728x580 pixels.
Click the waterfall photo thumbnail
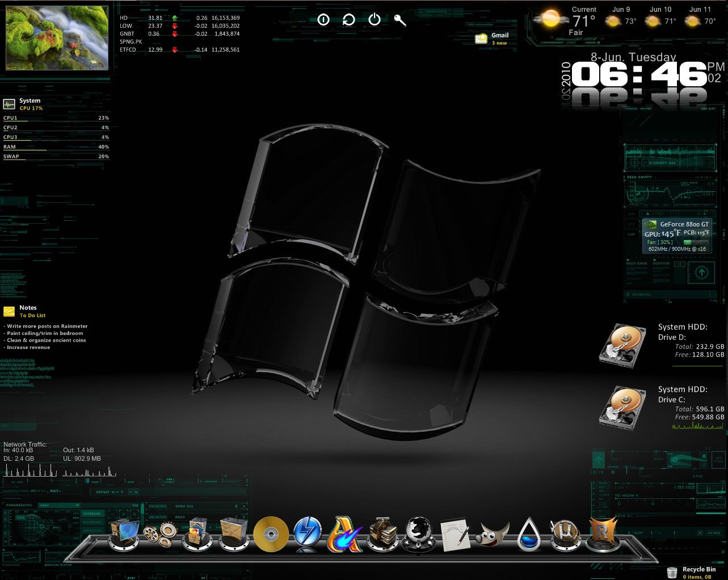coord(57,38)
